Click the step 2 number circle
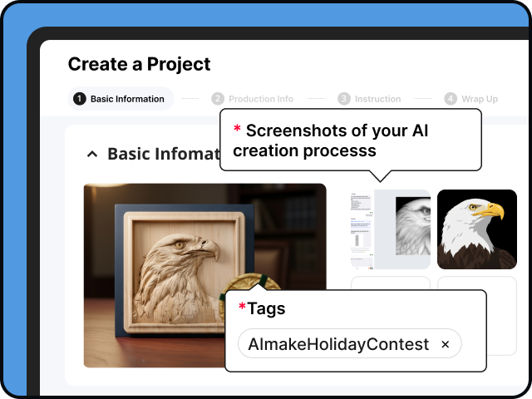Viewport: 532px width, 399px height. tap(218, 99)
